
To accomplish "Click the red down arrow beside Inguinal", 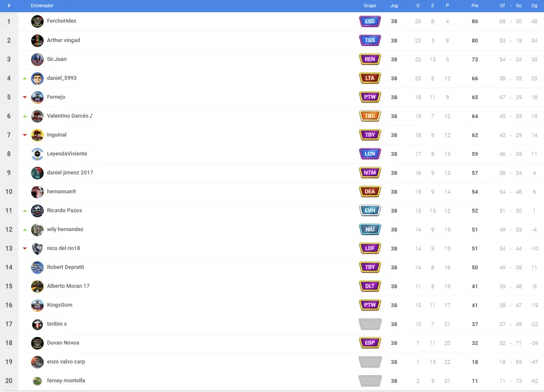I will pyautogui.click(x=24, y=135).
